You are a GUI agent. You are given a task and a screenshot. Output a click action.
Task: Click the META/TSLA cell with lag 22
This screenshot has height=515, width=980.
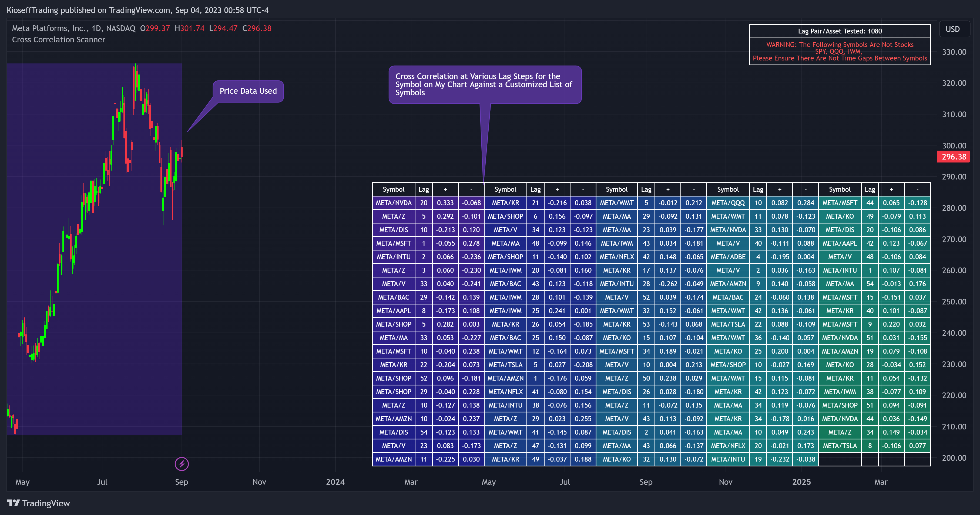pos(728,324)
